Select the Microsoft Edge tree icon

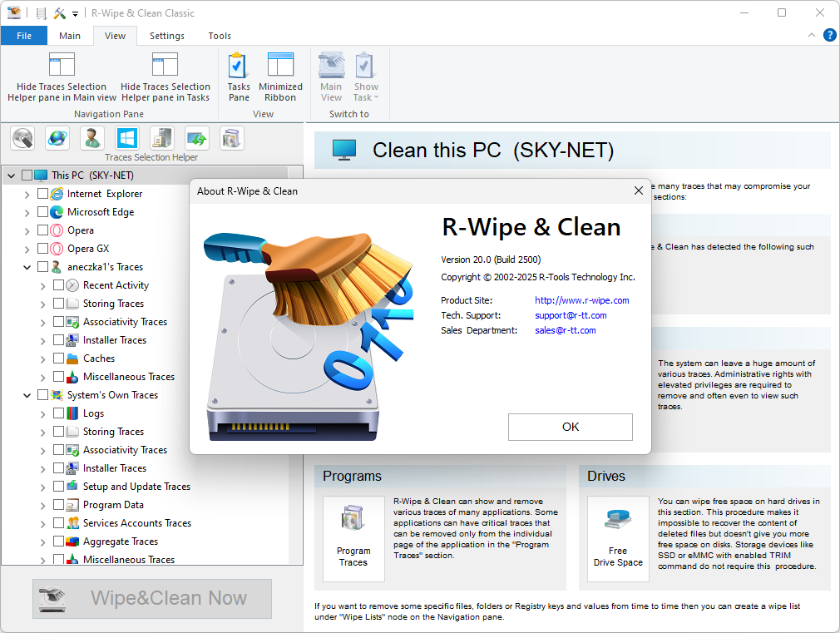coord(57,212)
